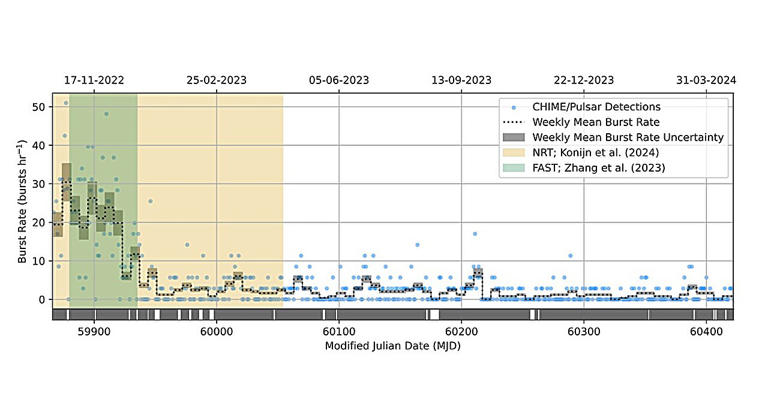Click the tan NRT legend swatch

[x=513, y=152]
